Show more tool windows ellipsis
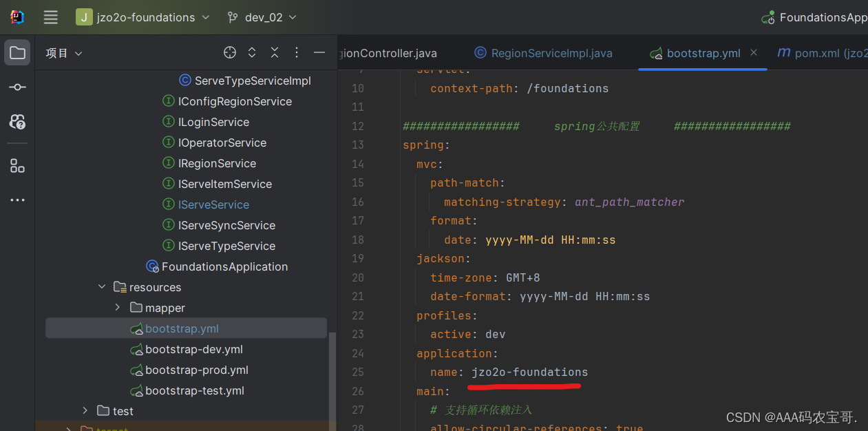Viewport: 868px width, 431px height. point(17,200)
